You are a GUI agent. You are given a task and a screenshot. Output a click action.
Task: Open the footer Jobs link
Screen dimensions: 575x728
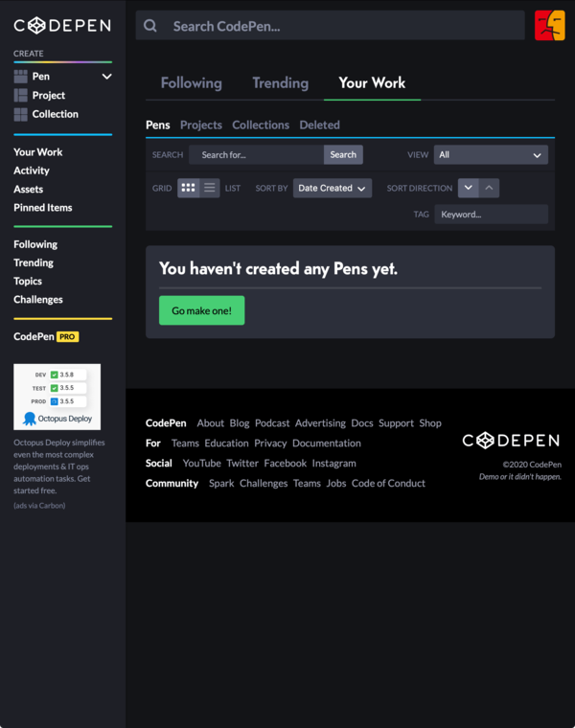(x=336, y=483)
